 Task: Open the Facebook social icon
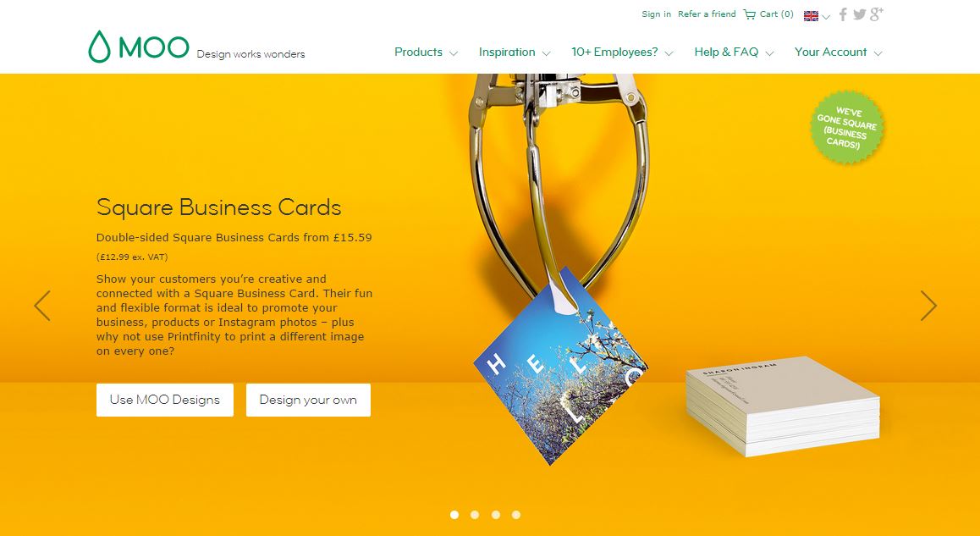[843, 14]
